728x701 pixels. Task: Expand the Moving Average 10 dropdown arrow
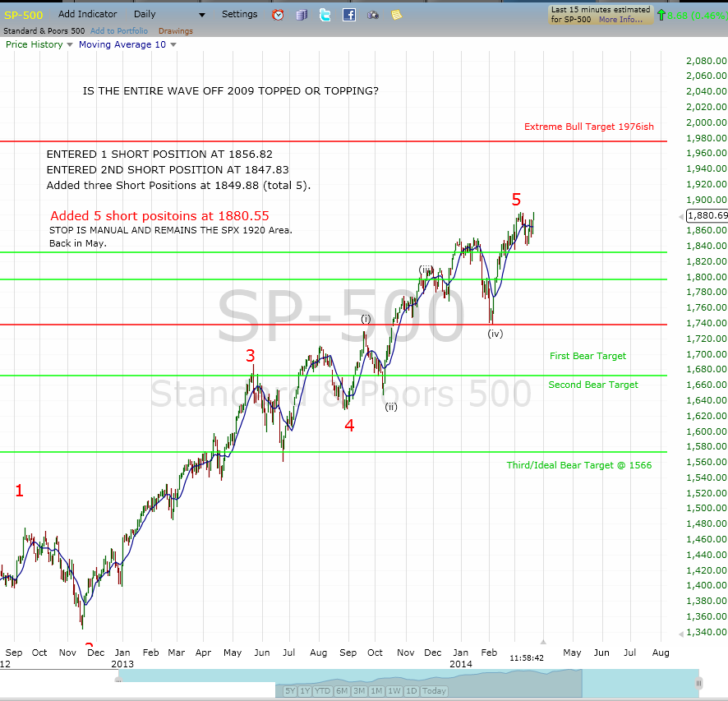pos(173,44)
